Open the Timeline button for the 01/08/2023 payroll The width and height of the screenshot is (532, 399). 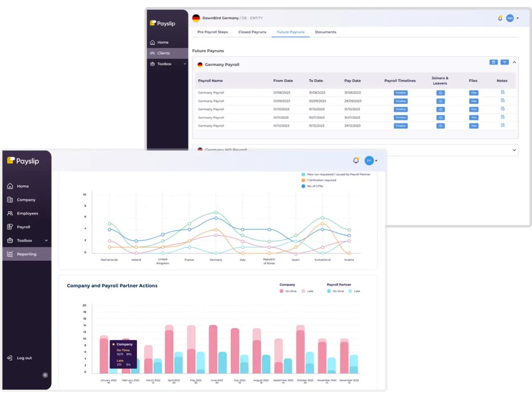401,93
